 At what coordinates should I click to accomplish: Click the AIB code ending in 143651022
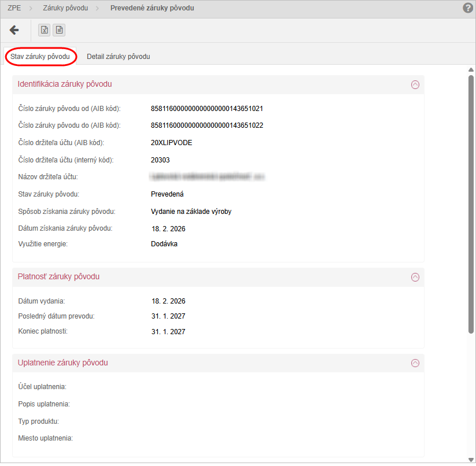pyautogui.click(x=207, y=125)
